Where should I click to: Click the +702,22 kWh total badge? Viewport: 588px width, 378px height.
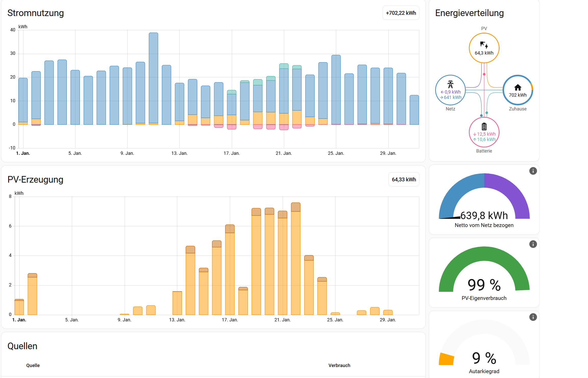point(401,13)
